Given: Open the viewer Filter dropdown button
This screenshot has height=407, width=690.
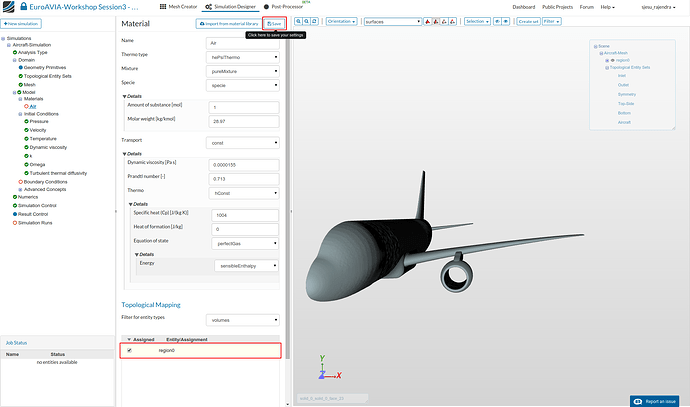Looking at the screenshot, I should pyautogui.click(x=551, y=21).
